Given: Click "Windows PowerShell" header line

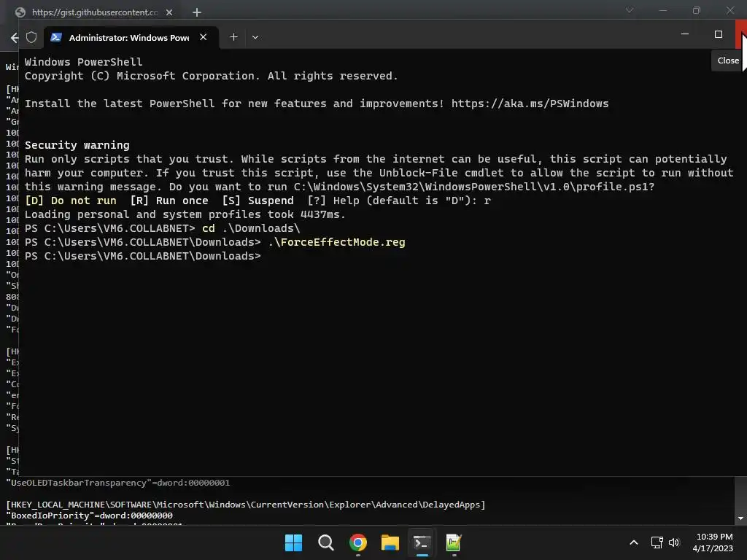Looking at the screenshot, I should pos(83,62).
